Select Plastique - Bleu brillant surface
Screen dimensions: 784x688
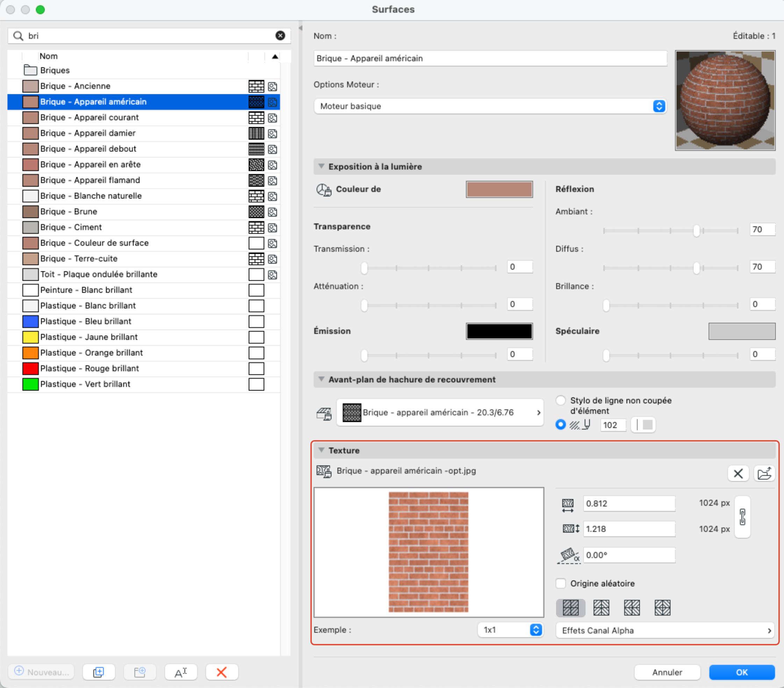click(x=144, y=321)
